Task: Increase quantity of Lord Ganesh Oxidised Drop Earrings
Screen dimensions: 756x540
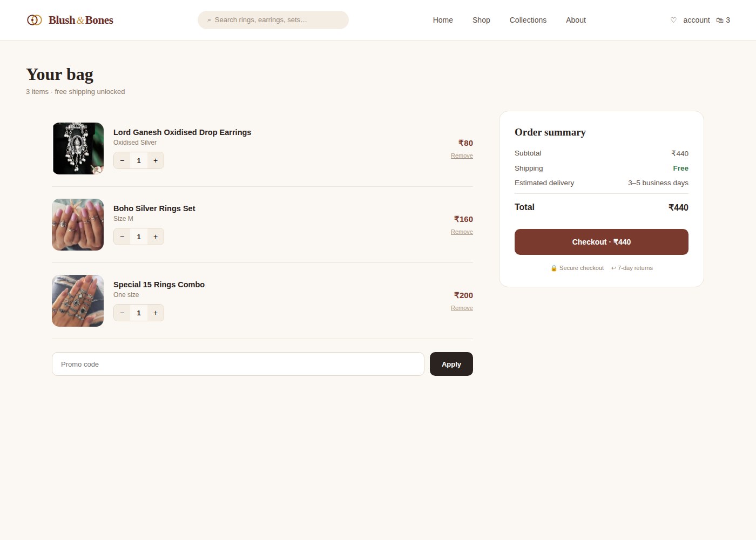Action: (x=156, y=160)
